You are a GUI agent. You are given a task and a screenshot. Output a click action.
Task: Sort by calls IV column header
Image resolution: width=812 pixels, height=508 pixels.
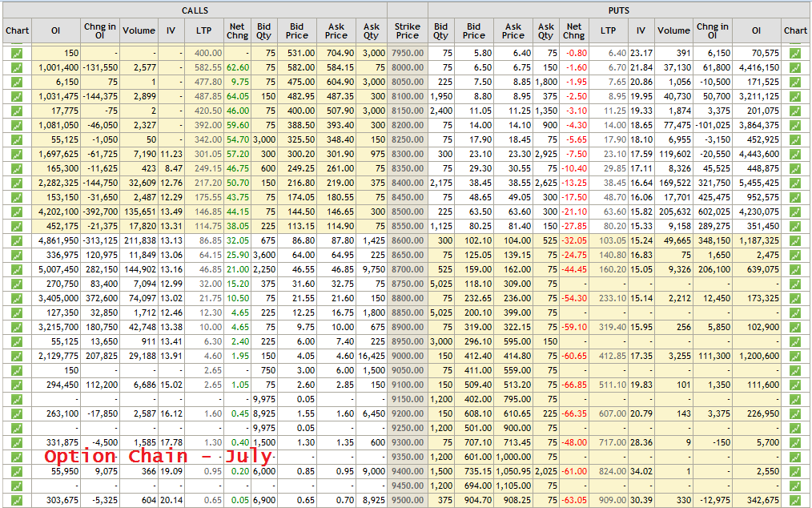[x=171, y=30]
